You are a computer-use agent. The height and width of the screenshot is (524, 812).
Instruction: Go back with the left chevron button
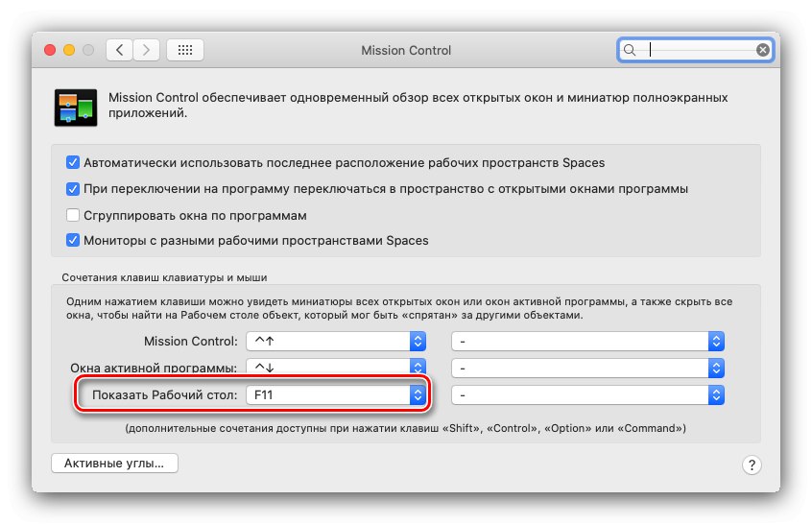point(120,50)
